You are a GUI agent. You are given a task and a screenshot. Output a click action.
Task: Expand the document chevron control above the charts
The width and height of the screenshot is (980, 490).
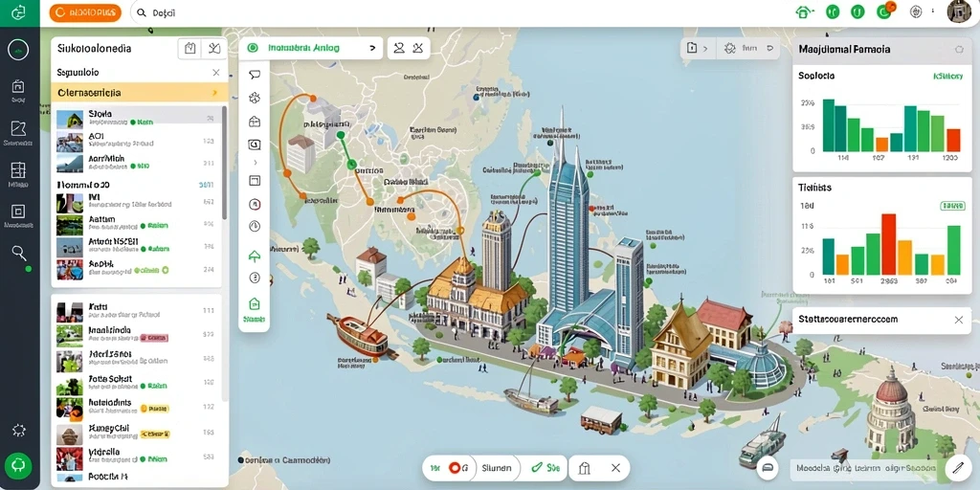(x=698, y=48)
